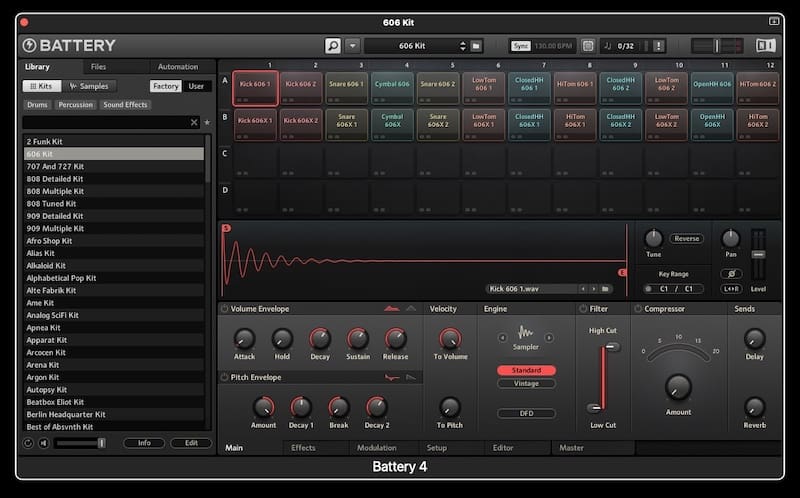The image size is (800, 498).
Task: Step kit selection with 606 Kit arrows
Action: pos(463,46)
